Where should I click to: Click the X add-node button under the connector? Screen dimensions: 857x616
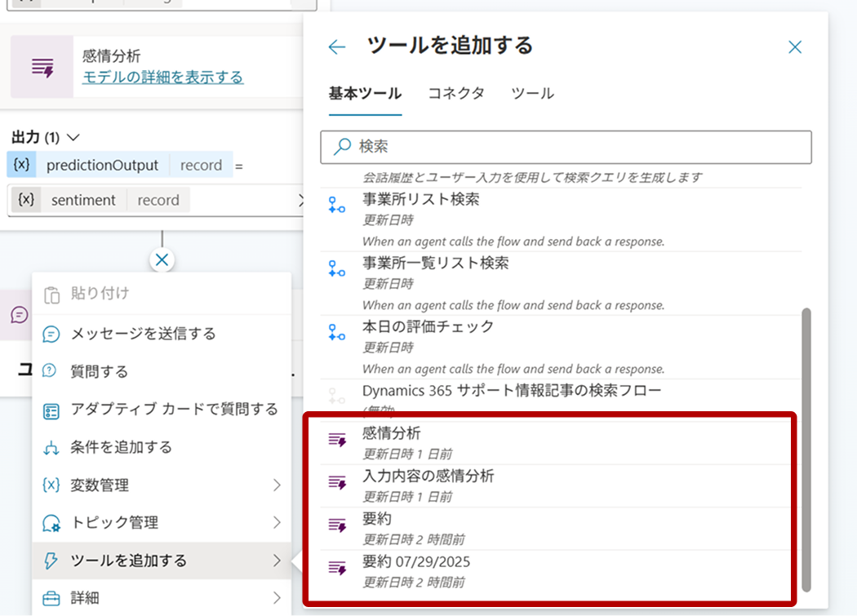tap(162, 260)
